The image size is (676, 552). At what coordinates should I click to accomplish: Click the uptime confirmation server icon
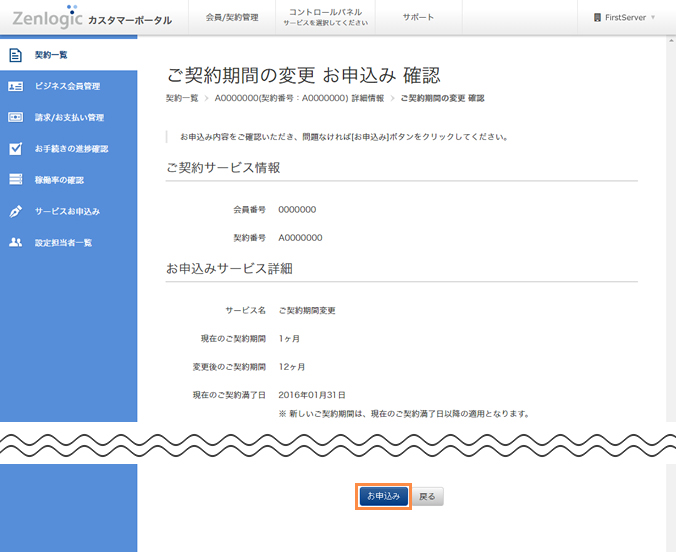(x=15, y=180)
